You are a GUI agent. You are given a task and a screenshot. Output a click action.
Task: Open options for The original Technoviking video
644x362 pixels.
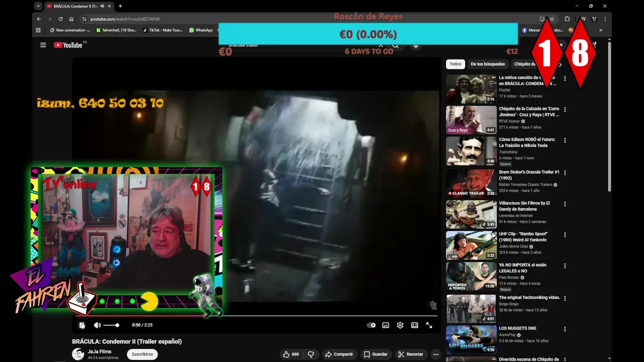[565, 298]
